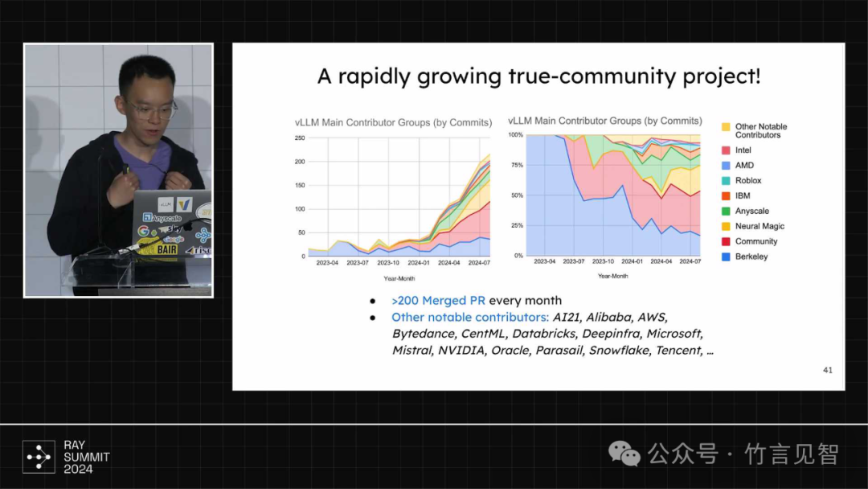Viewport: 868px width, 489px height.
Task: Click the '>200 Merged PR' blue text
Action: [438, 300]
